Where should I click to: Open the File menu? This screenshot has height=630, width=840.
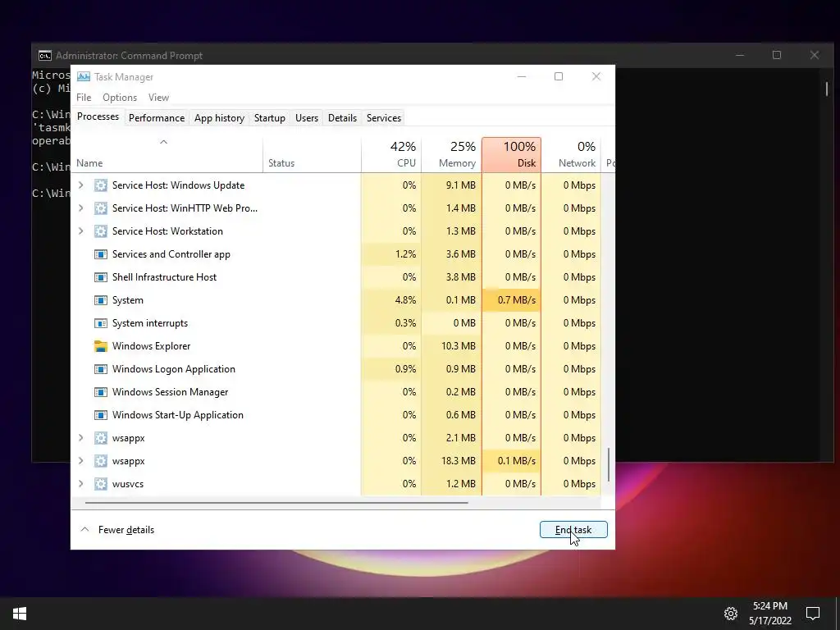pos(84,98)
